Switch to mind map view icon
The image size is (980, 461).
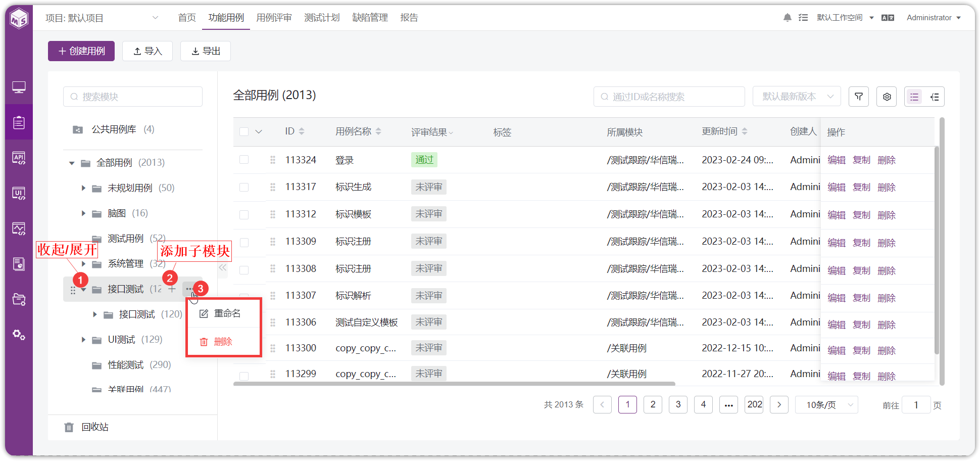tap(935, 97)
